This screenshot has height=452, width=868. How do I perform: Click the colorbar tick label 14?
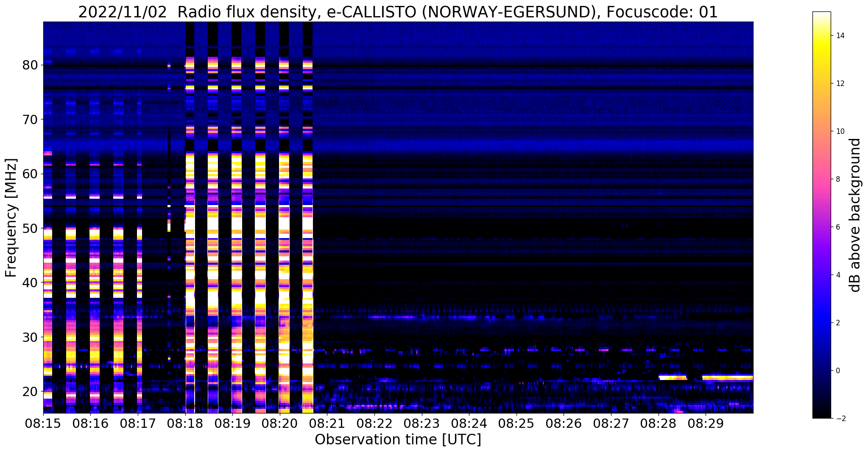(x=839, y=36)
